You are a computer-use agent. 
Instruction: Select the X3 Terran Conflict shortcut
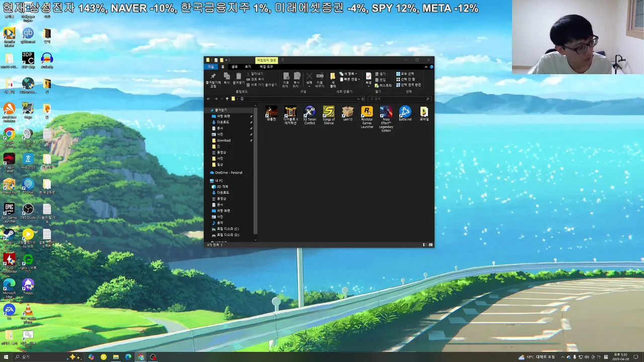click(x=309, y=115)
